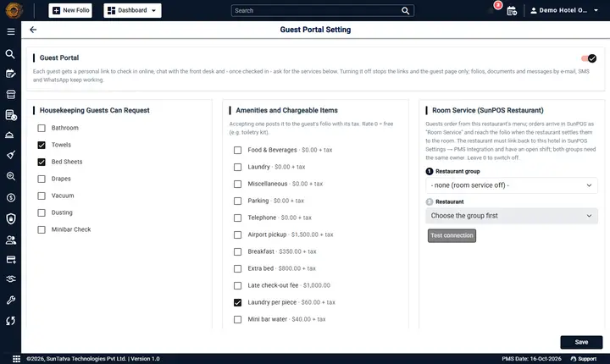Open the dollar coin icon in sidebar
610x364 pixels.
[x=11, y=197]
